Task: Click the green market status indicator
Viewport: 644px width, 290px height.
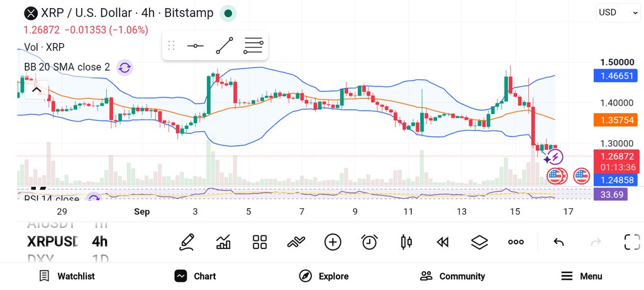Action: click(x=228, y=14)
